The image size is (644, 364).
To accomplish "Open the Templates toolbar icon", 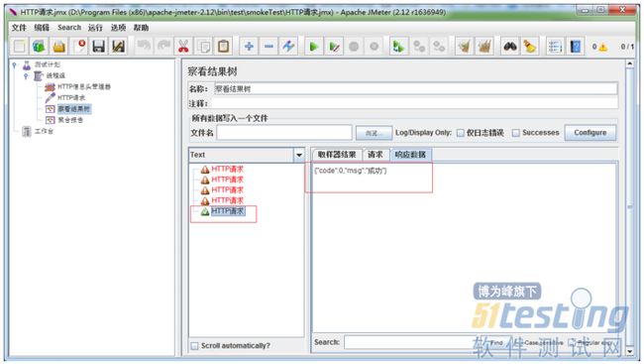I will pos(39,47).
